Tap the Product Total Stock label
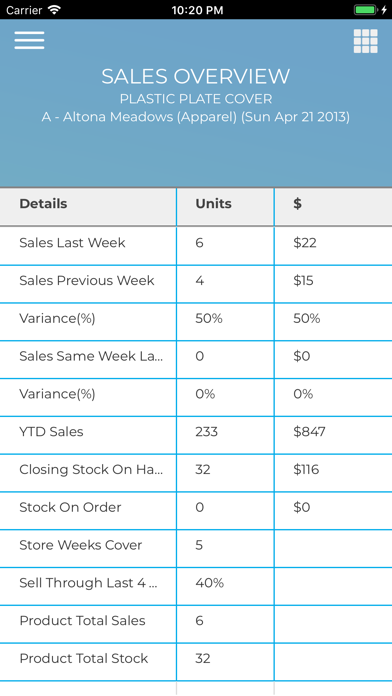The image size is (392, 696). coord(83,658)
